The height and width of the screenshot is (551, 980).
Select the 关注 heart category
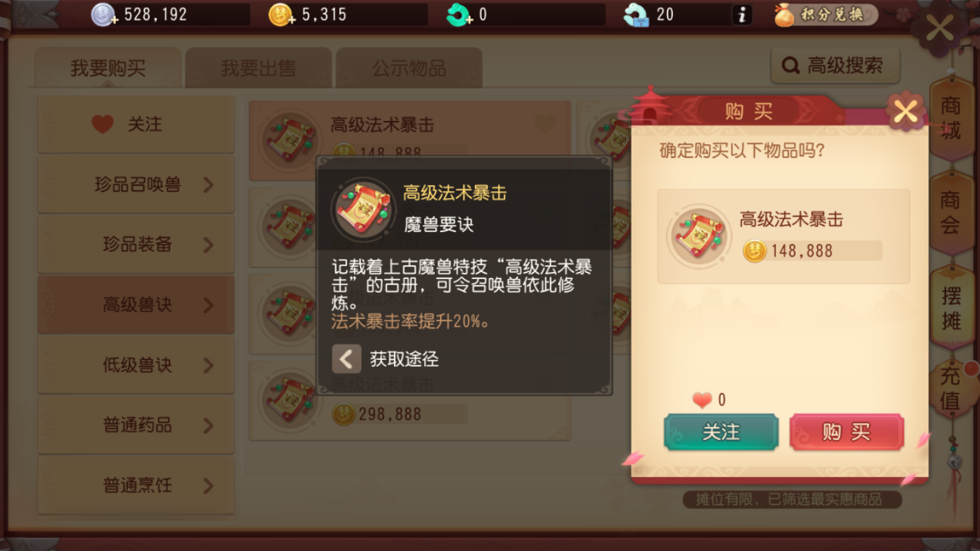click(x=136, y=124)
